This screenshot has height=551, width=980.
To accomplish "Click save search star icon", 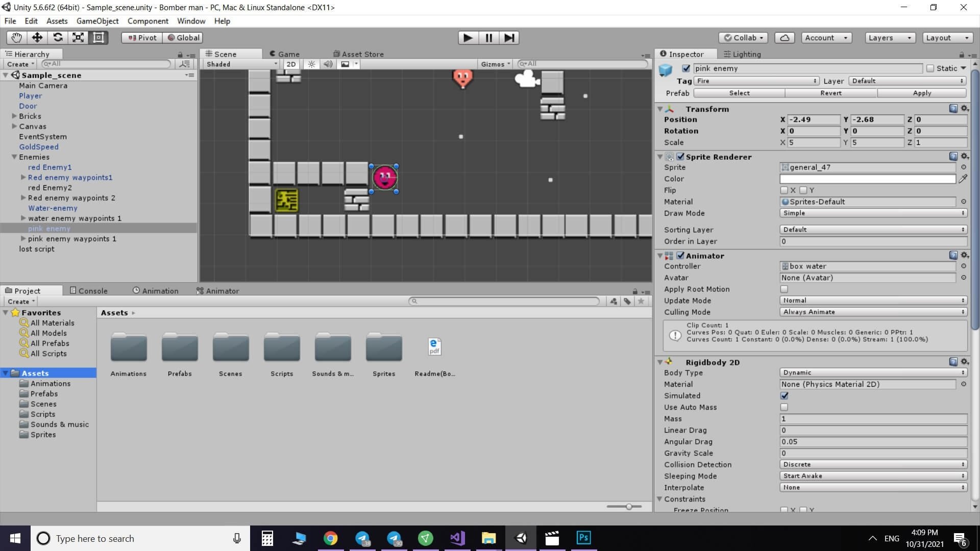I will click(x=641, y=302).
